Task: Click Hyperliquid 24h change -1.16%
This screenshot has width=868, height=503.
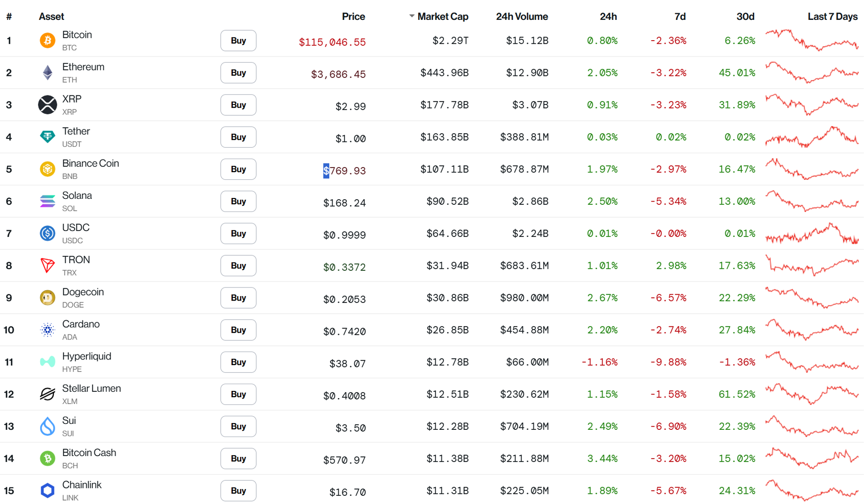Action: (x=599, y=362)
